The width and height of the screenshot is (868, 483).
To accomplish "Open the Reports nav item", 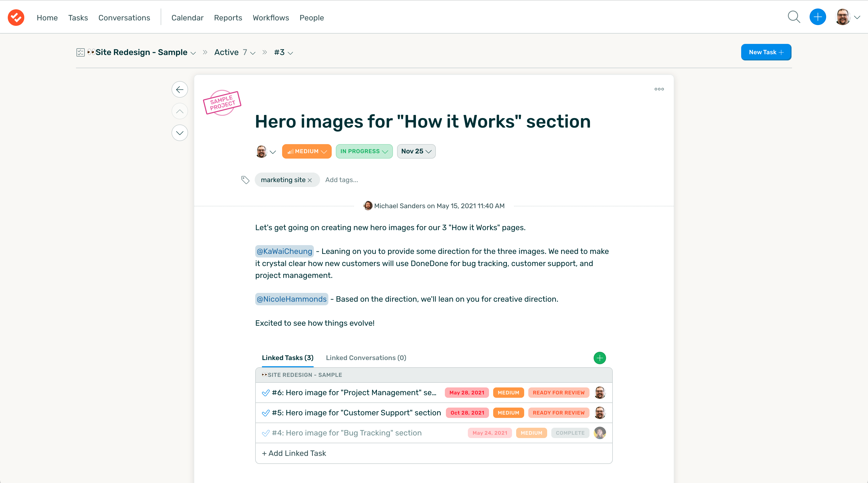I will coord(228,18).
